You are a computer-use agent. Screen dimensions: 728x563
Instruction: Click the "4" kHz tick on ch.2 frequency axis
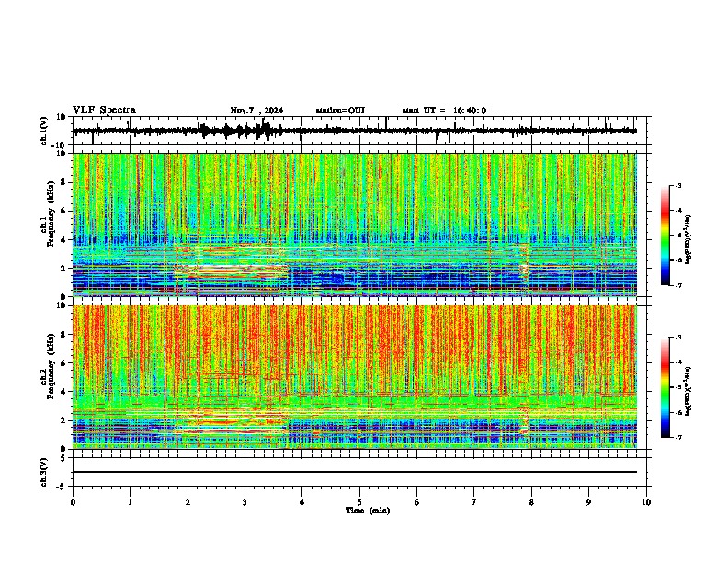click(64, 392)
